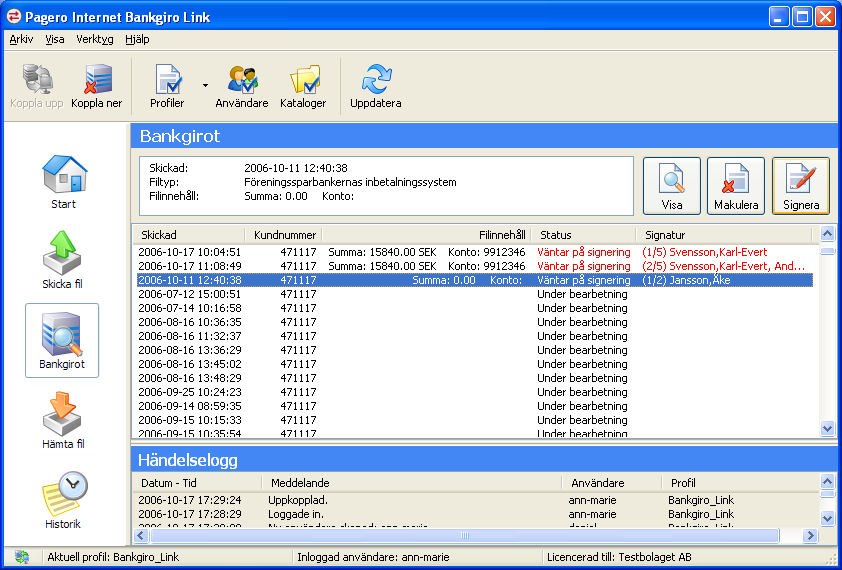This screenshot has height=570, width=842.
Task: Click the Uppdatera refresh icon
Action: click(x=376, y=86)
